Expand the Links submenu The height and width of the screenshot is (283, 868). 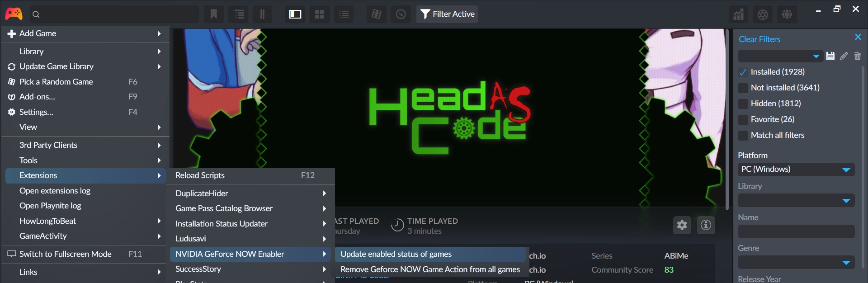coord(85,272)
